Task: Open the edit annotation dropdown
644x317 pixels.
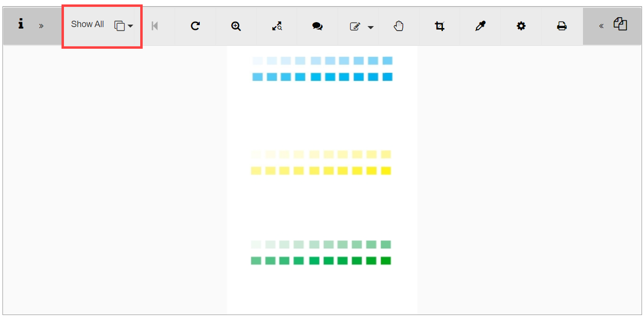Action: [x=361, y=27]
